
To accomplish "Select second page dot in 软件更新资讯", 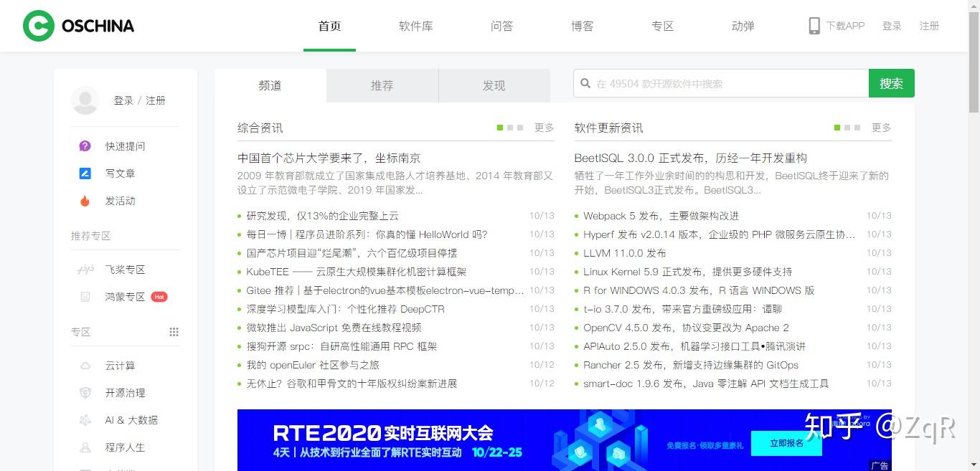I will point(847,128).
